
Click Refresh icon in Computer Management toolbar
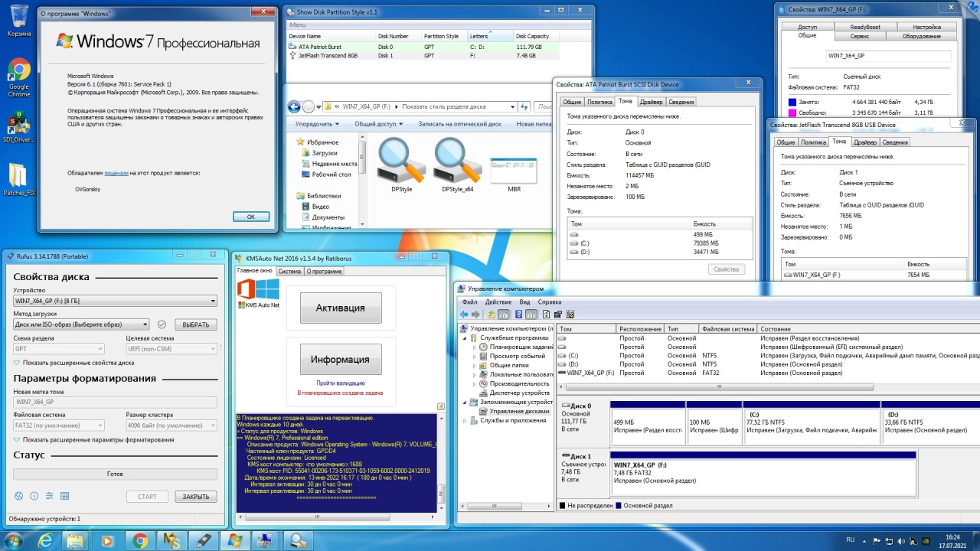click(x=546, y=315)
